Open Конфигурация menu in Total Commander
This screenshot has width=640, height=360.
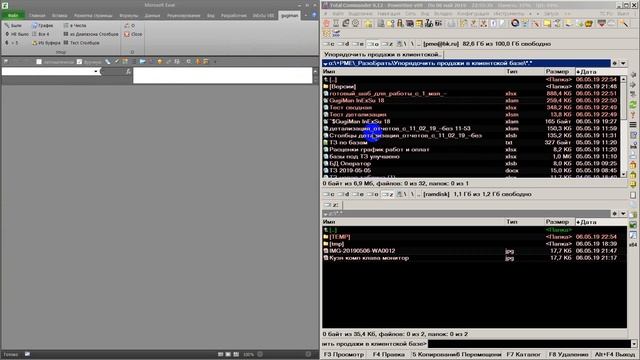(x=472, y=14)
